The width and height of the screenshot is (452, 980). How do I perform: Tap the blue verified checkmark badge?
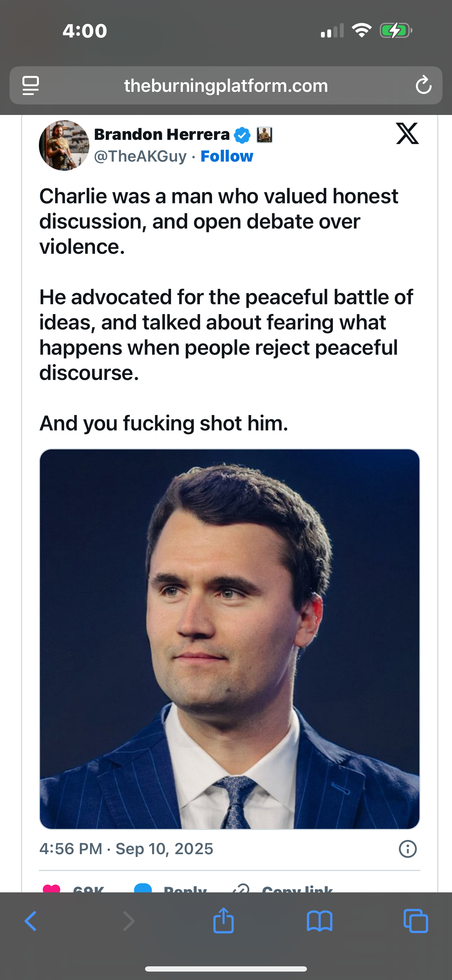[242, 135]
